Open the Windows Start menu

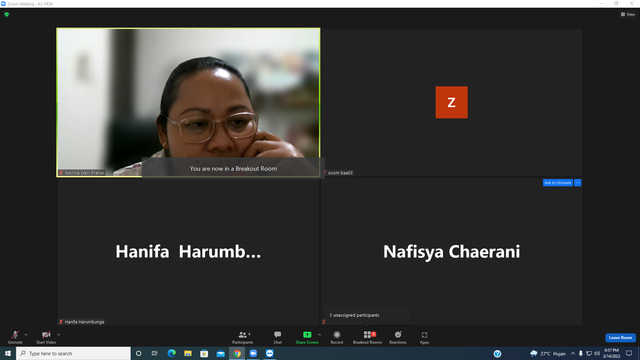coord(8,353)
